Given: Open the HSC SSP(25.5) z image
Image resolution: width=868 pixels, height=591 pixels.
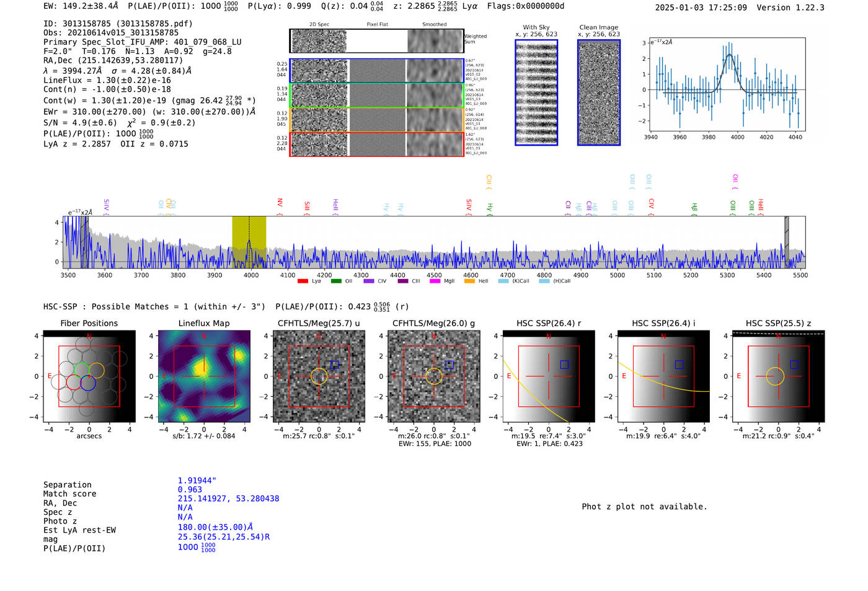Looking at the screenshot, I should [x=779, y=376].
